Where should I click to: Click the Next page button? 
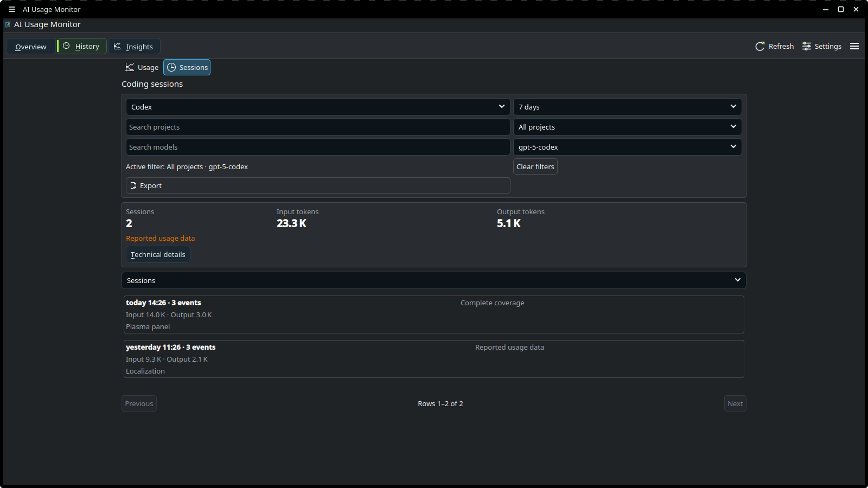735,403
